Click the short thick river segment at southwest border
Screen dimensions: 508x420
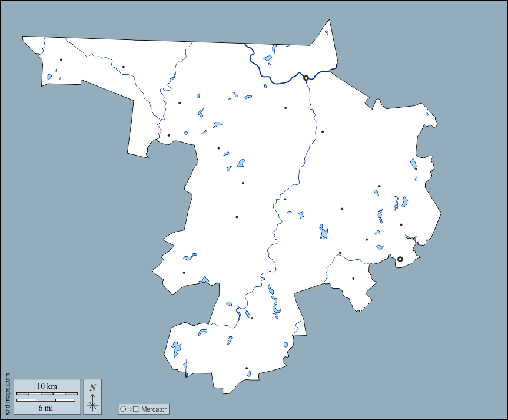(186, 368)
